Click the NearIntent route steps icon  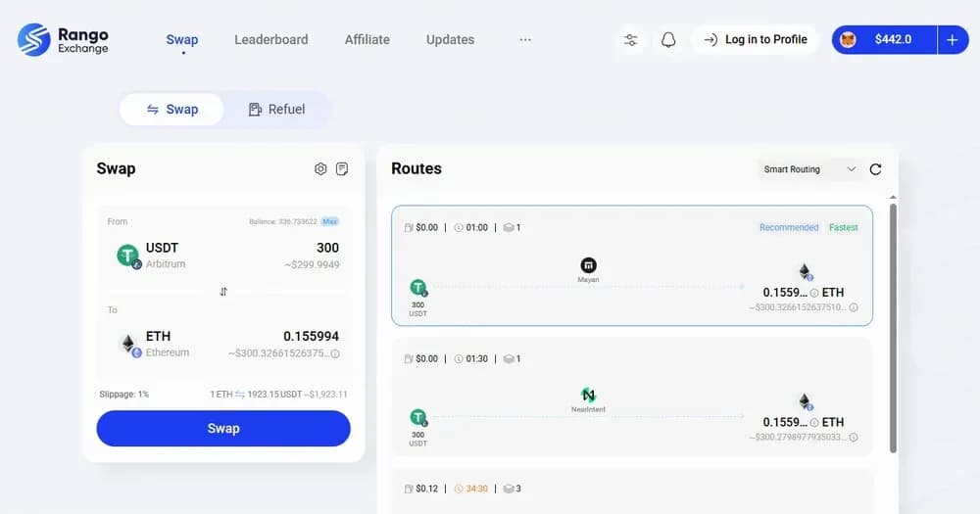point(509,359)
